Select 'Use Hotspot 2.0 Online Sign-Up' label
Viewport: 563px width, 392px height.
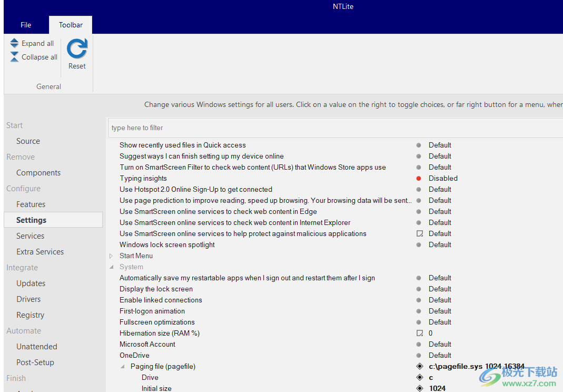196,189
